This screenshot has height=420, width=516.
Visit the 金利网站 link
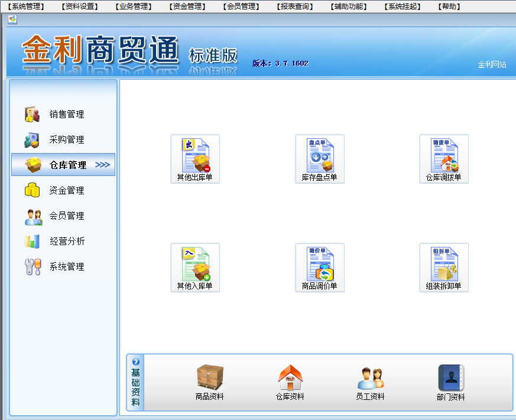pyautogui.click(x=492, y=64)
